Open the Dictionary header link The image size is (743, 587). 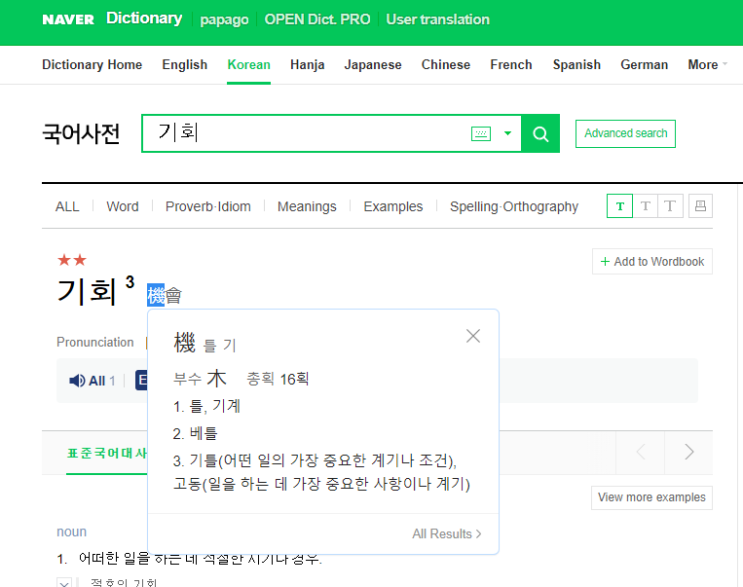144,18
